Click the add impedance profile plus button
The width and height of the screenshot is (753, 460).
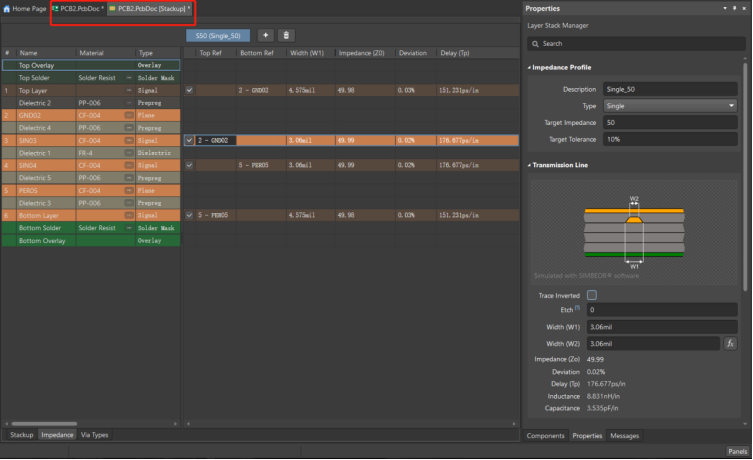pyautogui.click(x=266, y=35)
